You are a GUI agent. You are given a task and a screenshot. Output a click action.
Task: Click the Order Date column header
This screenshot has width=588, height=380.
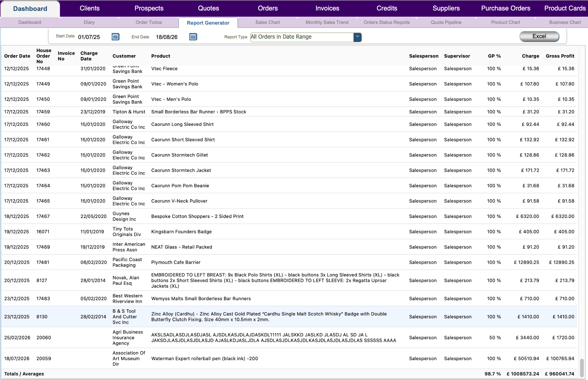click(x=17, y=56)
